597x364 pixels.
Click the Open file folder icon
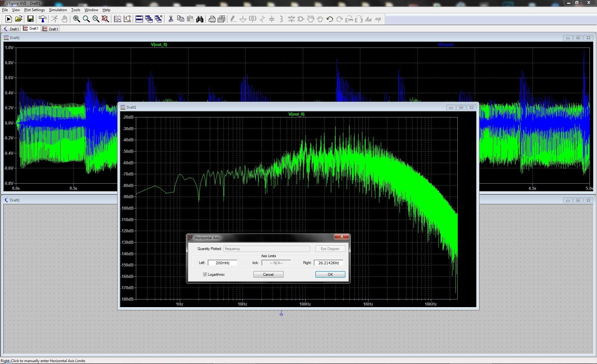point(19,19)
